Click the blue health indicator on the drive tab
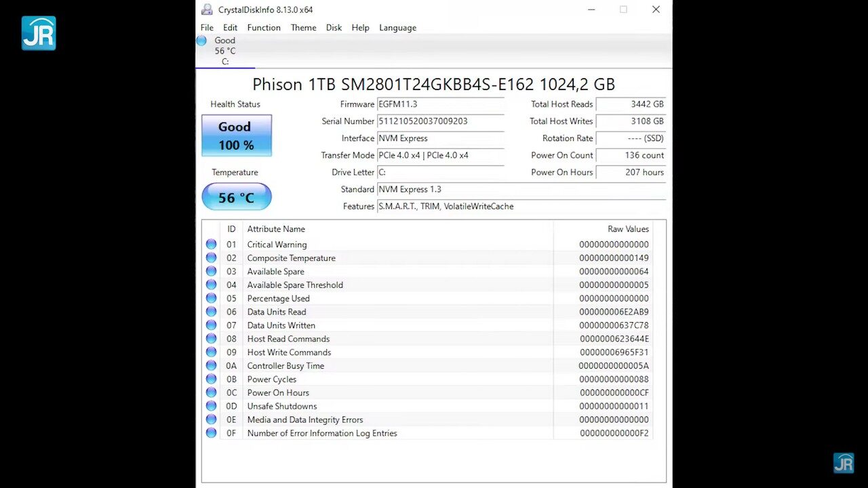This screenshot has width=868, height=488. click(201, 41)
